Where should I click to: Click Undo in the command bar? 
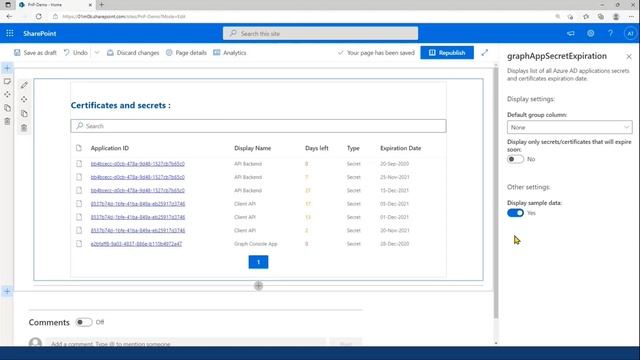(x=76, y=53)
